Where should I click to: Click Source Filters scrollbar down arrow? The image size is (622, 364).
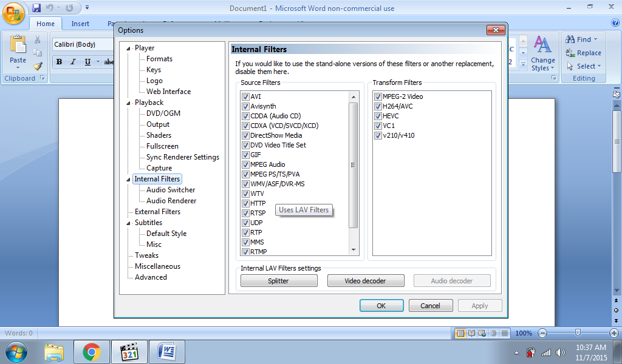click(354, 251)
